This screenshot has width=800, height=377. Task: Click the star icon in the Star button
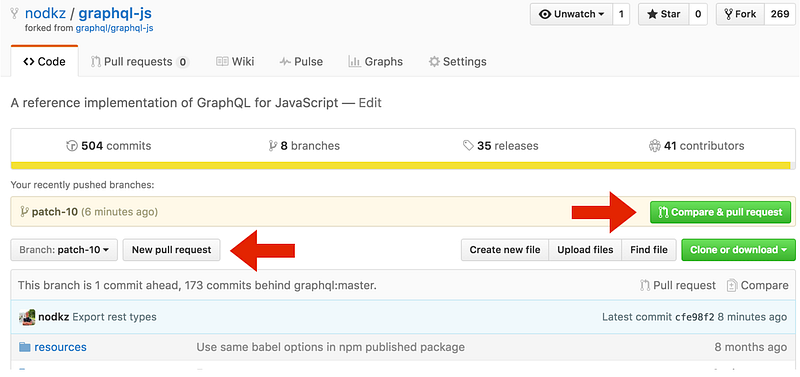point(652,14)
